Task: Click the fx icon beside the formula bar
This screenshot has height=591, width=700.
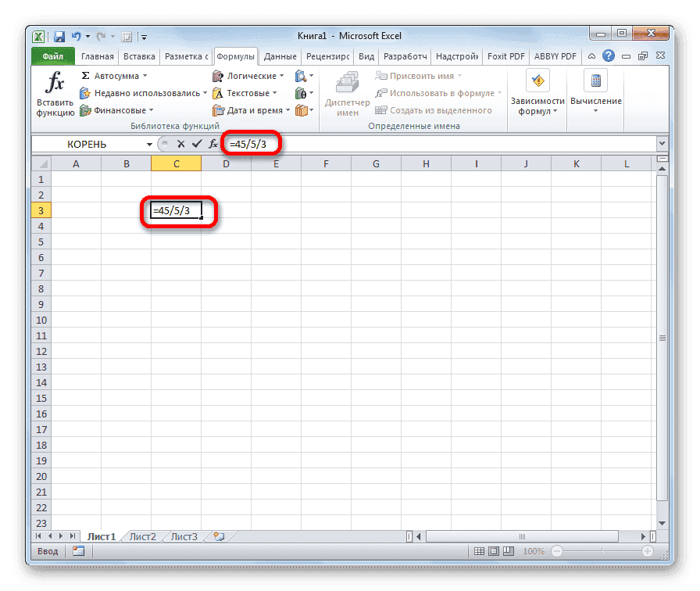Action: 212,144
